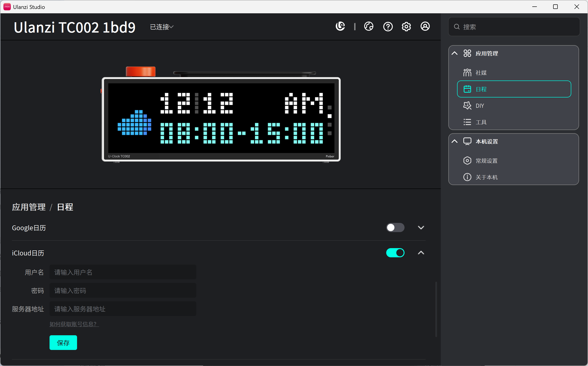Click the 用户名 input field
Screen dimensions: 588x366
[x=123, y=272]
